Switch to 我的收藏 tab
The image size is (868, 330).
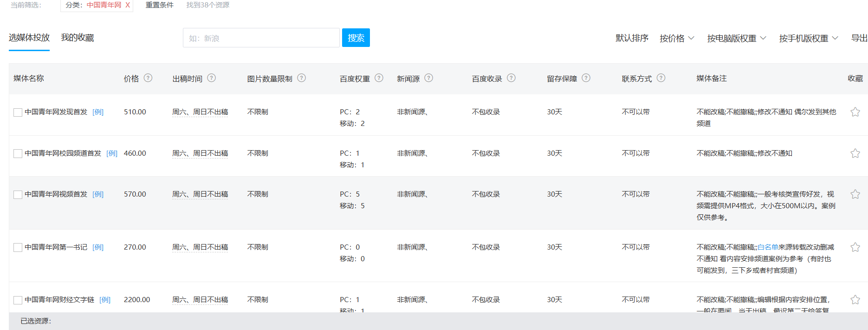78,38
